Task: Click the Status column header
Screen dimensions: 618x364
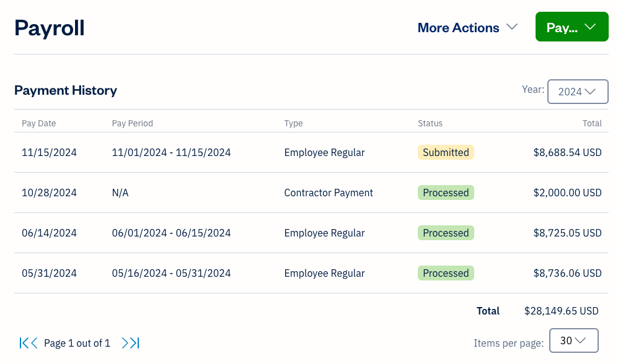Action: click(x=430, y=123)
